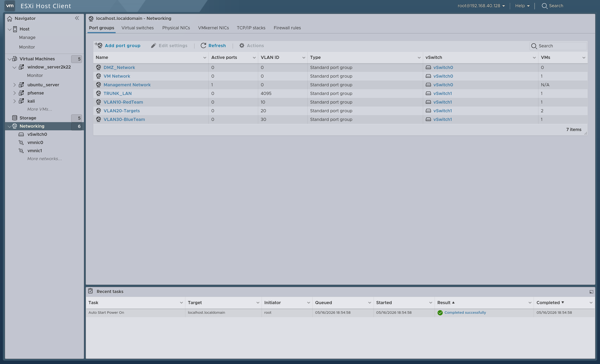This screenshot has height=364, width=600.
Task: Open the Management Network port group link
Action: point(127,85)
